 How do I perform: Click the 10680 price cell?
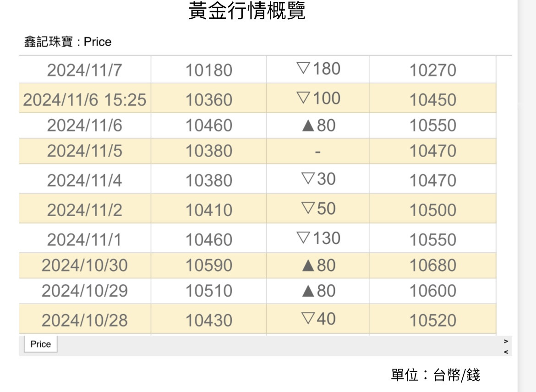(x=432, y=266)
